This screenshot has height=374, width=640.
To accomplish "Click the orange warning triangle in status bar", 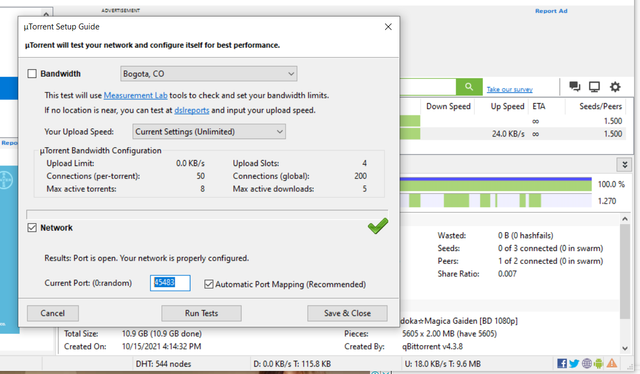I will pos(611,363).
